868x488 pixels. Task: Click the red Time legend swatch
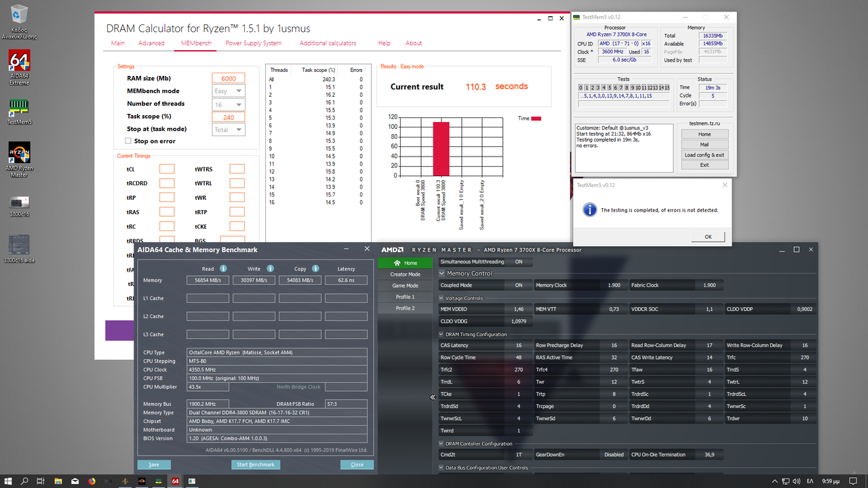[536, 119]
